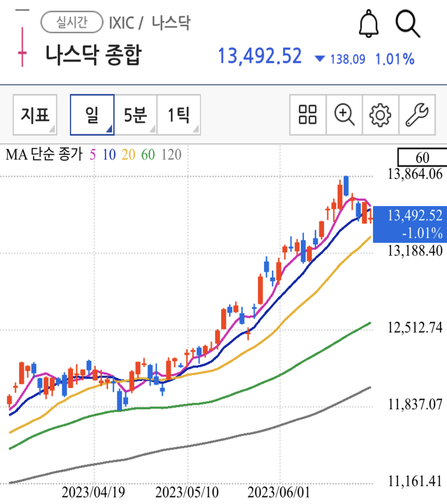Open the four-square grid layout icon
Viewport: 447px width, 504px height.
click(x=308, y=115)
